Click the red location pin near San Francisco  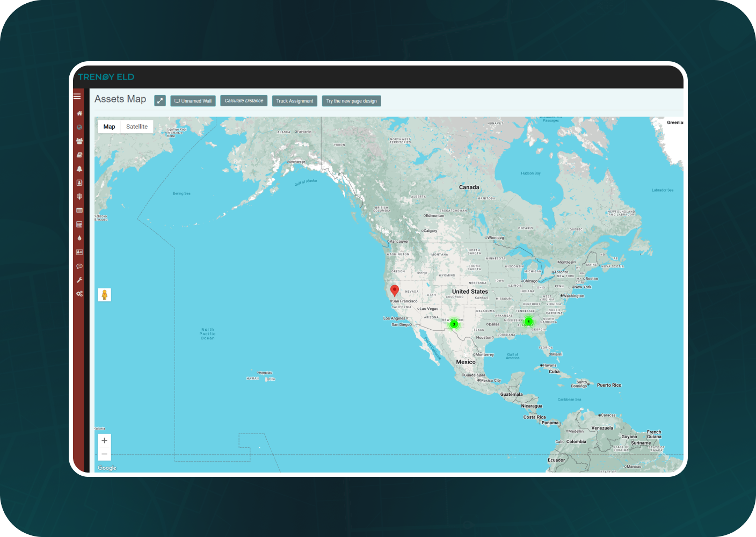395,290
